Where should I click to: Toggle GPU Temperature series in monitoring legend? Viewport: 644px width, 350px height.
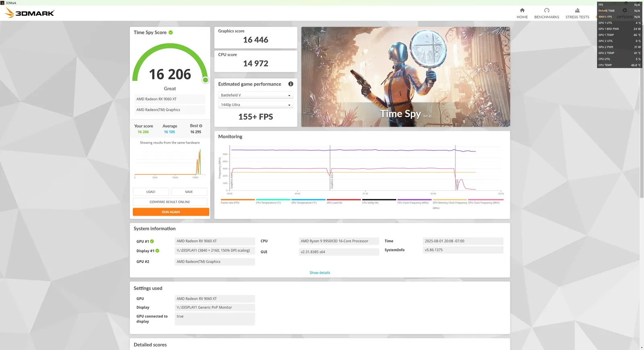308,201
